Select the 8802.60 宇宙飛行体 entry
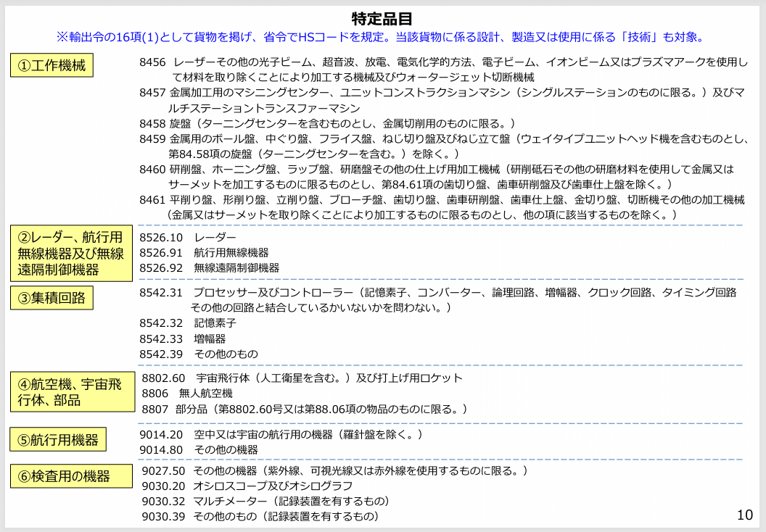The image size is (766, 532). (x=290, y=377)
